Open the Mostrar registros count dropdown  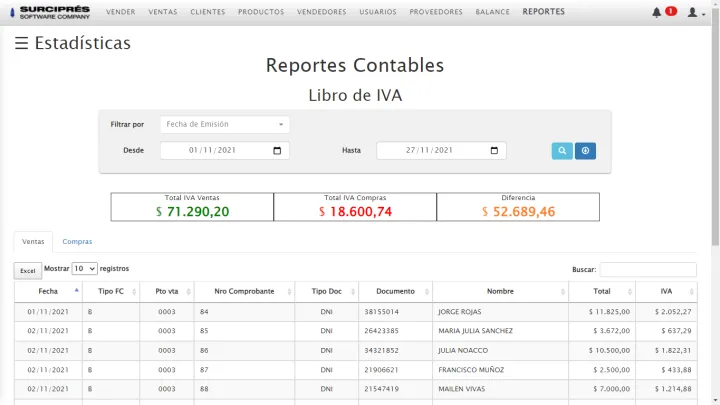(84, 269)
